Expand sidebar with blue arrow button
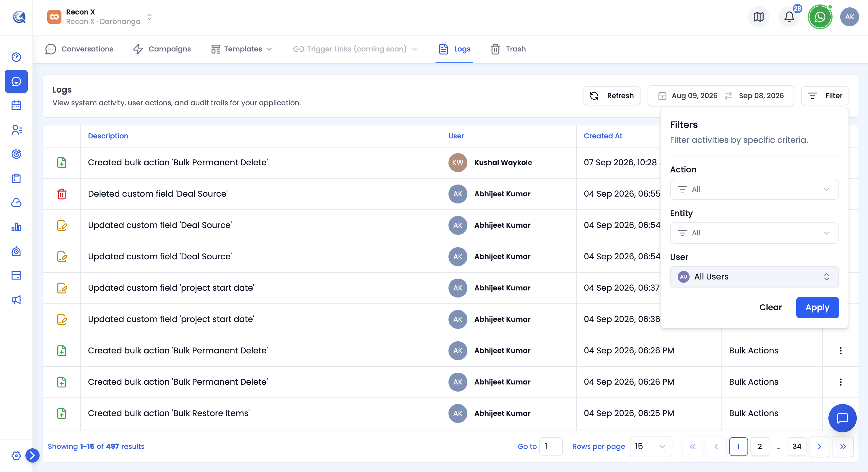The image size is (868, 472). point(32,455)
